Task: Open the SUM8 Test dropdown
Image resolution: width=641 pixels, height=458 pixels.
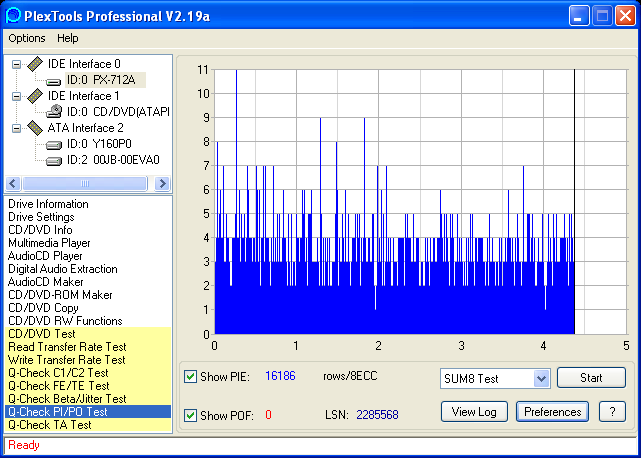Action: [x=541, y=379]
